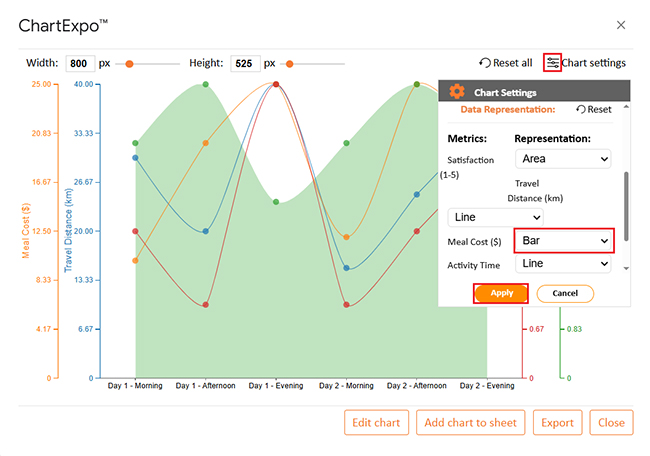Click the Height input field showing 525
This screenshot has height=456, width=650.
point(245,63)
